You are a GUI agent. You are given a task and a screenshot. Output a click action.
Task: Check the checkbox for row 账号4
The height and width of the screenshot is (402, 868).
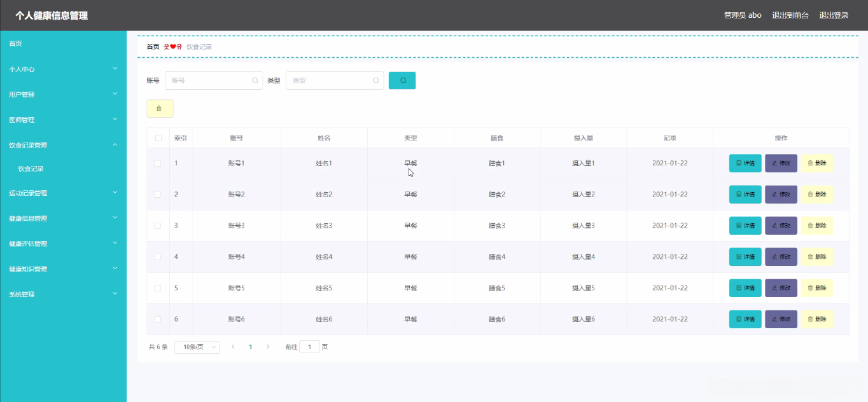[x=158, y=257]
